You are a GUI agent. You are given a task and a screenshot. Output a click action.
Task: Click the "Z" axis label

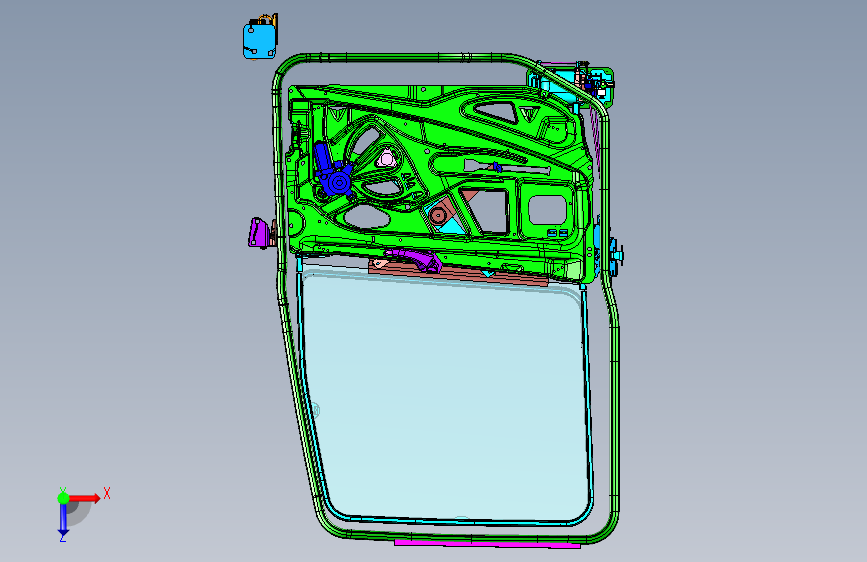pos(62,537)
